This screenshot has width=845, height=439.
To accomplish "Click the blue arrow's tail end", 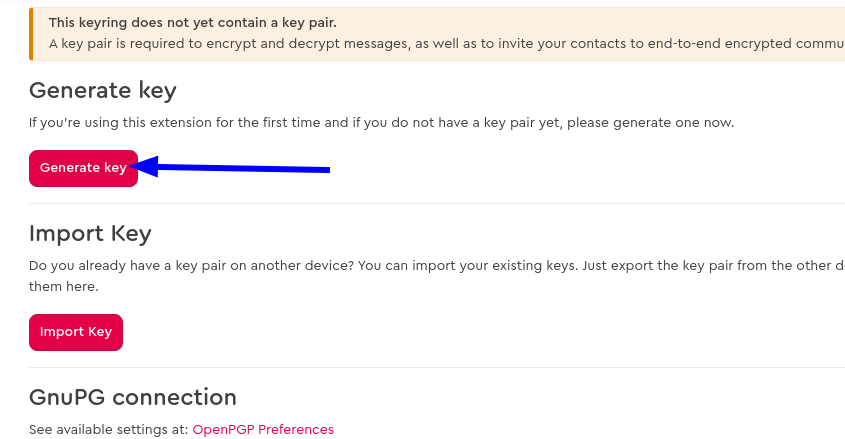I will tap(325, 170).
